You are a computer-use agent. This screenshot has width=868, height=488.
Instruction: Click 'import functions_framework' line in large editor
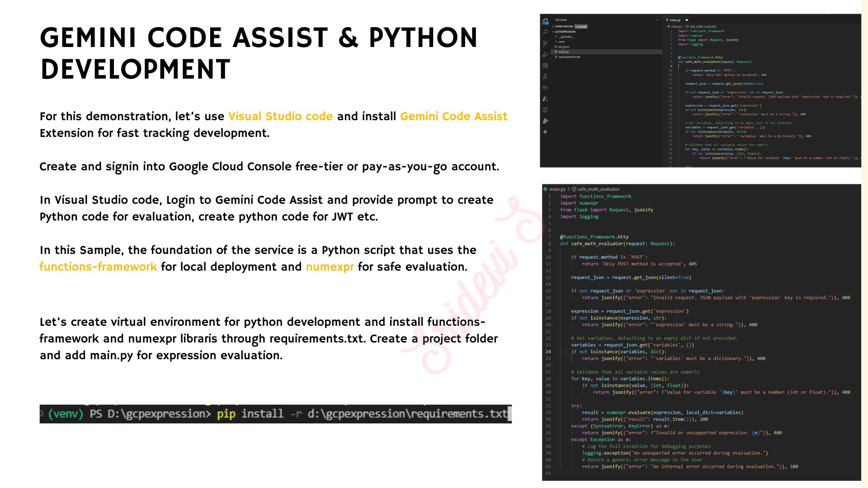[595, 196]
